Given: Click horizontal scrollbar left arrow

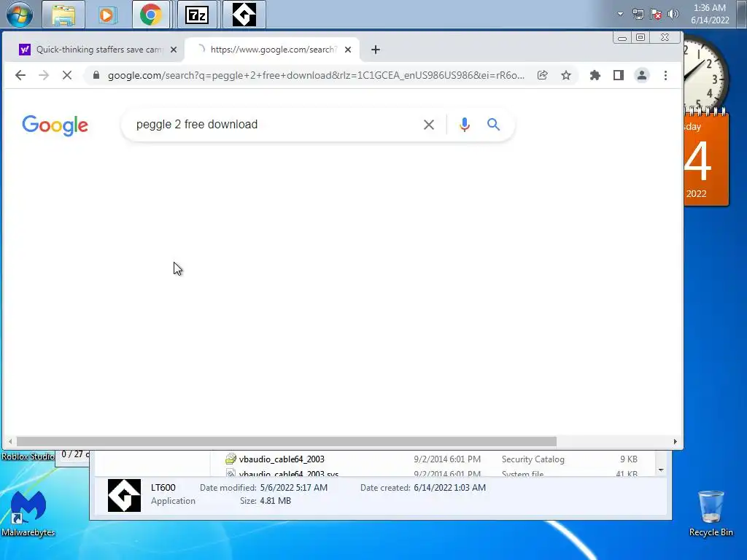Looking at the screenshot, I should point(10,441).
